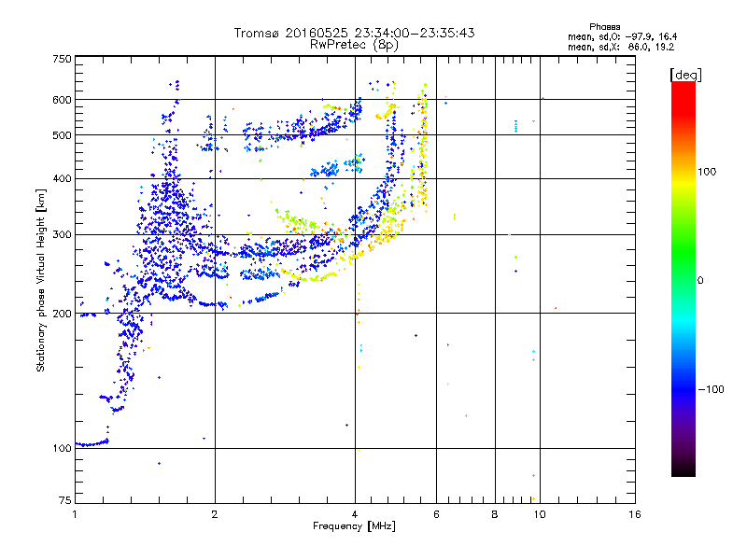
Task: Click the '[deg]' colorbar unit label
Action: coord(685,75)
